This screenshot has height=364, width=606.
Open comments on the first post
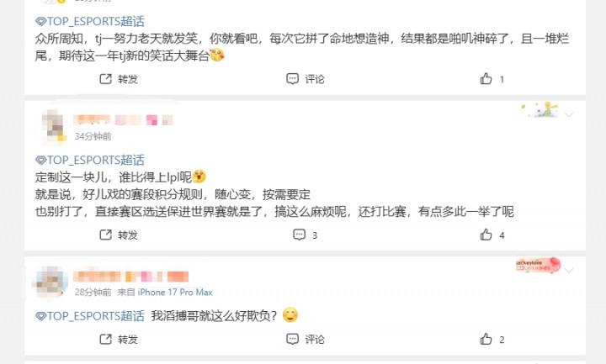305,79
